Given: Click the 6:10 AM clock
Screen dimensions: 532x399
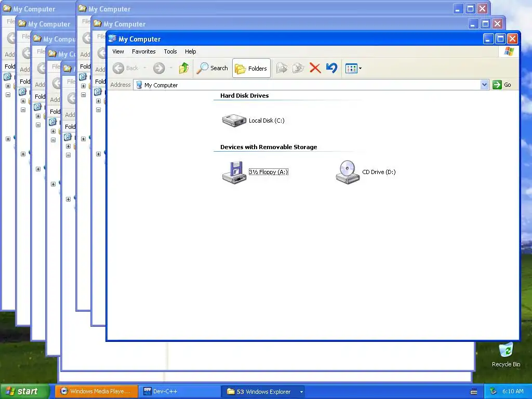Looking at the screenshot, I should (513, 391).
